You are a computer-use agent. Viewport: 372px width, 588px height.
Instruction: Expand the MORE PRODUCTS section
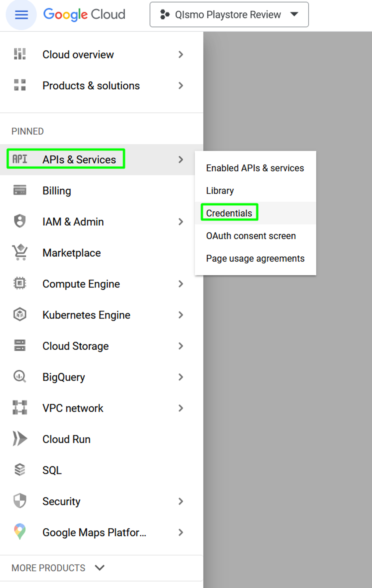point(58,568)
